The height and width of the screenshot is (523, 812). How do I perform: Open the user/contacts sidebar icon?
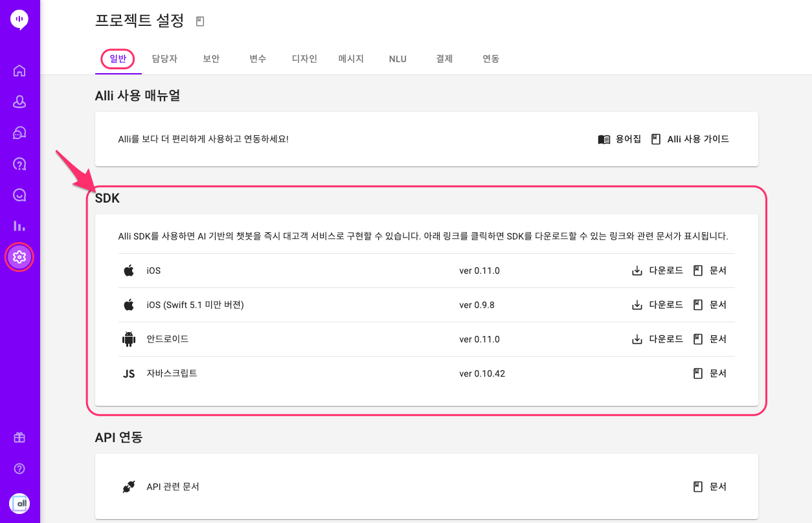(x=19, y=102)
